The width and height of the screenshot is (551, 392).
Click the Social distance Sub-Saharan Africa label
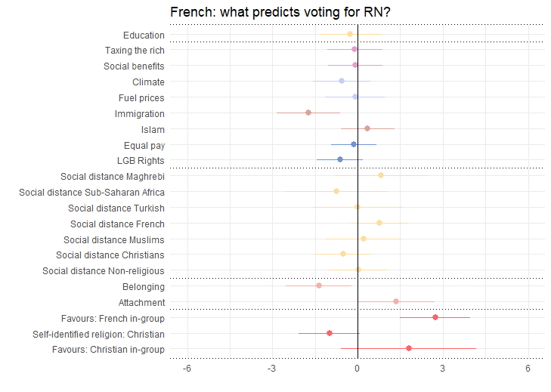pos(91,193)
